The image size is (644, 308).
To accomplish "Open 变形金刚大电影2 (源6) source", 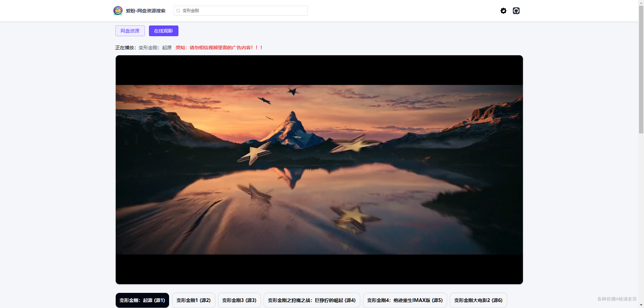I will point(478,300).
